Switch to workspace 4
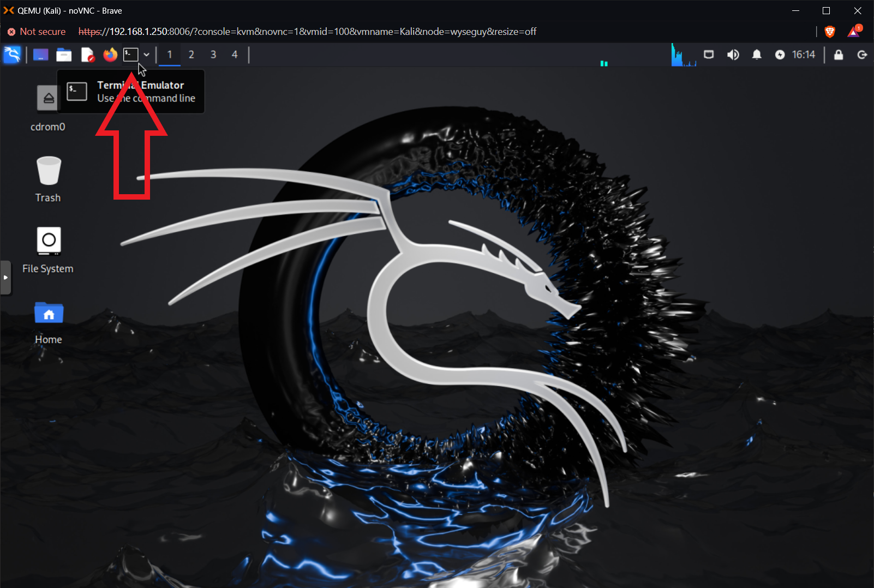Screen dimensions: 874x588 pos(235,55)
